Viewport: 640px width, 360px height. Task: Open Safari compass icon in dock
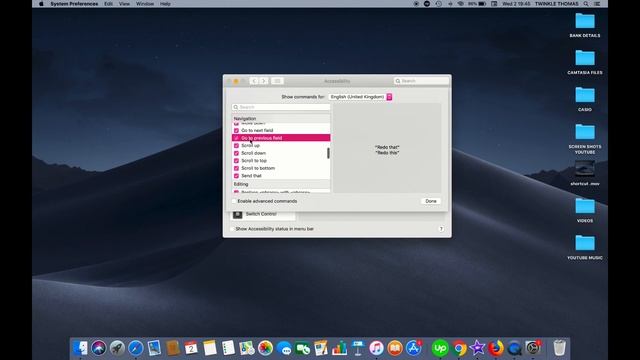pos(136,348)
